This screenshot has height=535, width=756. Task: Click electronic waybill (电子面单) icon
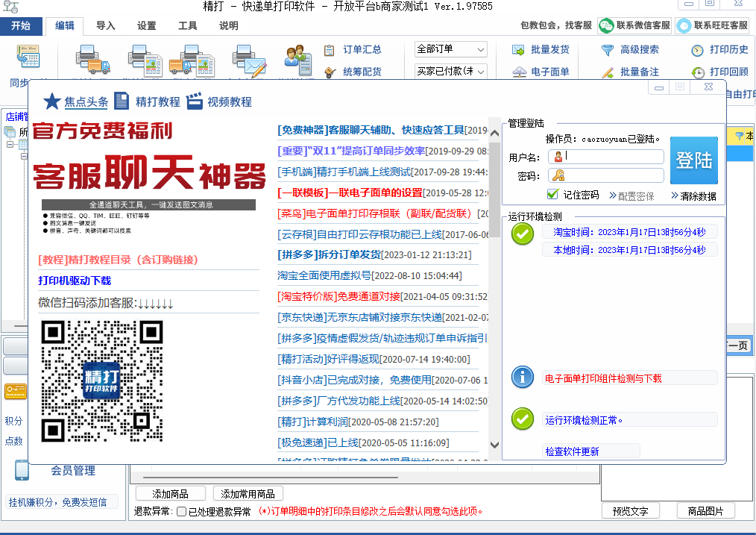pyautogui.click(x=519, y=72)
